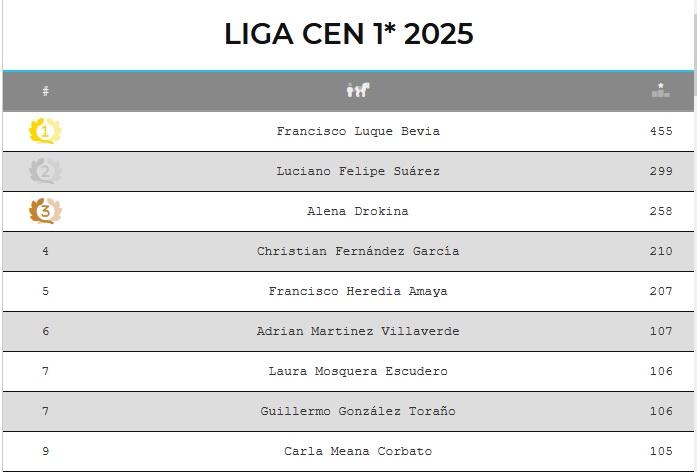This screenshot has height=472, width=697.
Task: Click the 455 points score
Action: 660,131
